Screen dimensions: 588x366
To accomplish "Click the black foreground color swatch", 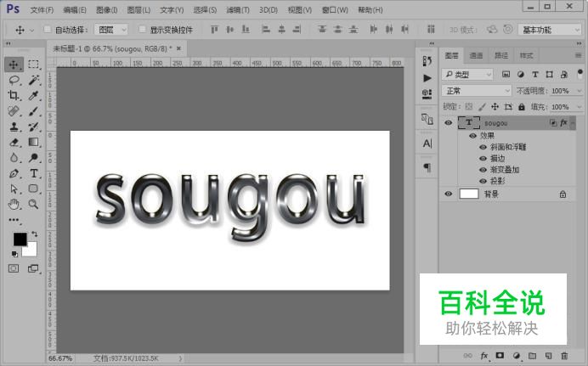I will pos(19,239).
